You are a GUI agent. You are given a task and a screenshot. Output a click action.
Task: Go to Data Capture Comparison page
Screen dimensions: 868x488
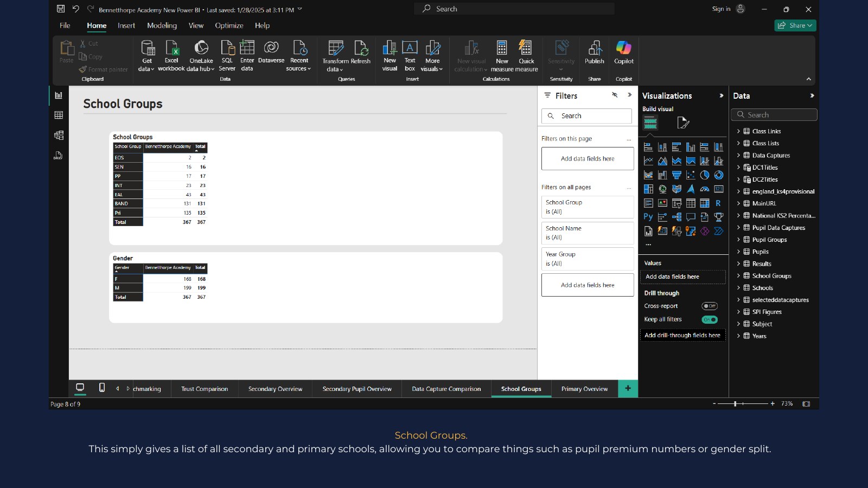point(446,389)
